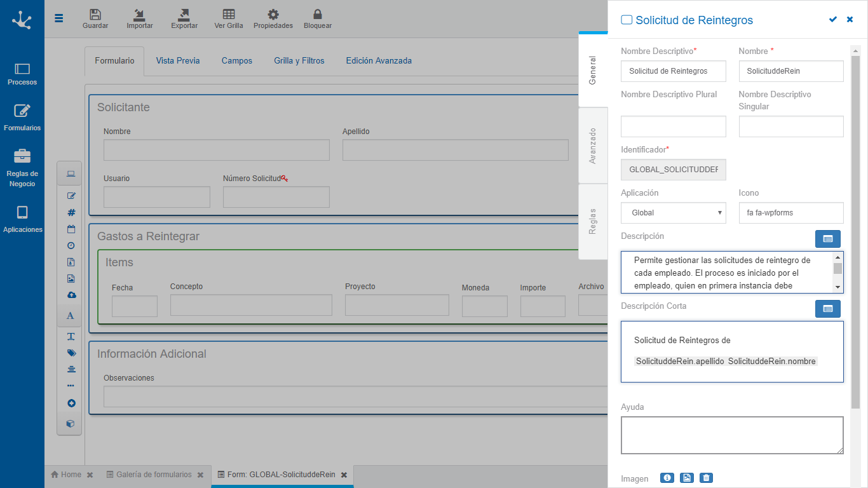The width and height of the screenshot is (868, 488).
Task: Select the calendar date field tool
Action: (71, 229)
